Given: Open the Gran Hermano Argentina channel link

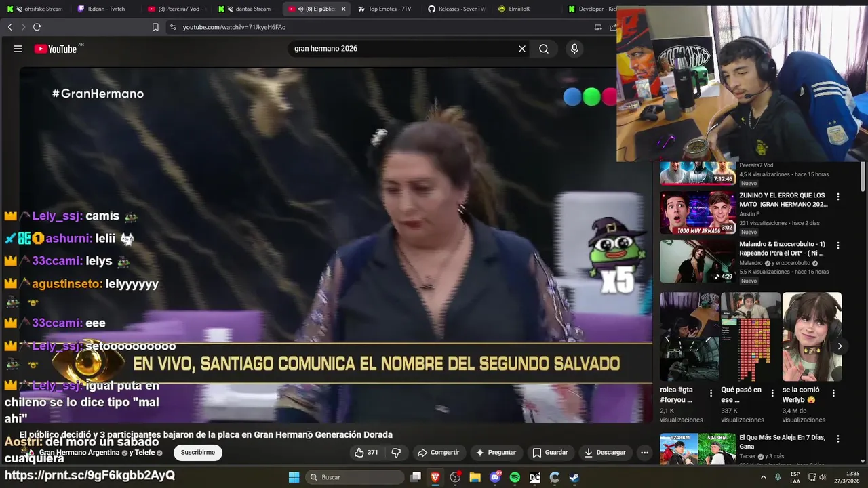Looking at the screenshot, I should tap(79, 452).
